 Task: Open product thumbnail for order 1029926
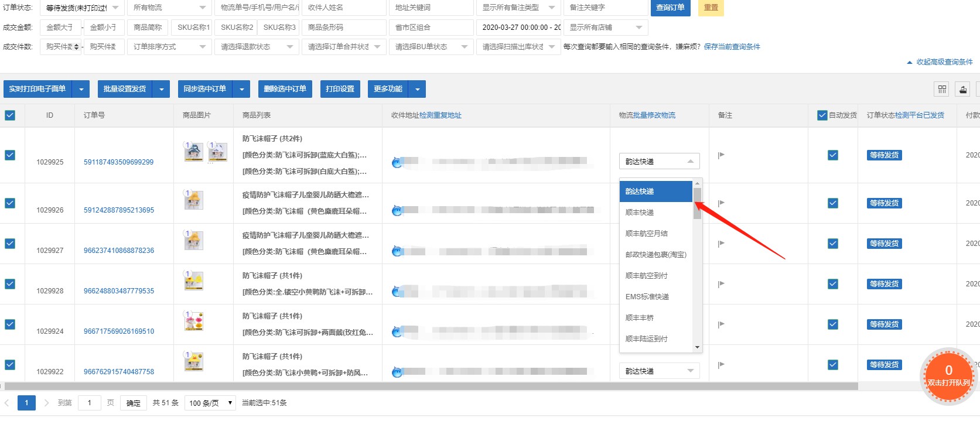193,201
